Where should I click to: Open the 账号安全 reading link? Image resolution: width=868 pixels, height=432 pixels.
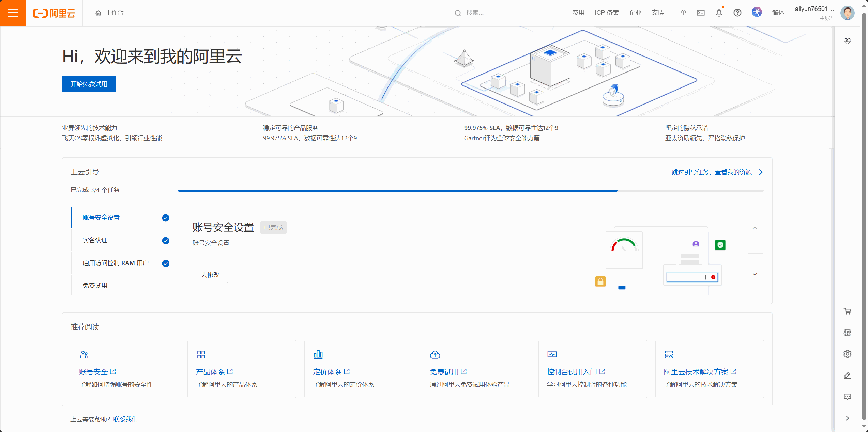pos(93,372)
